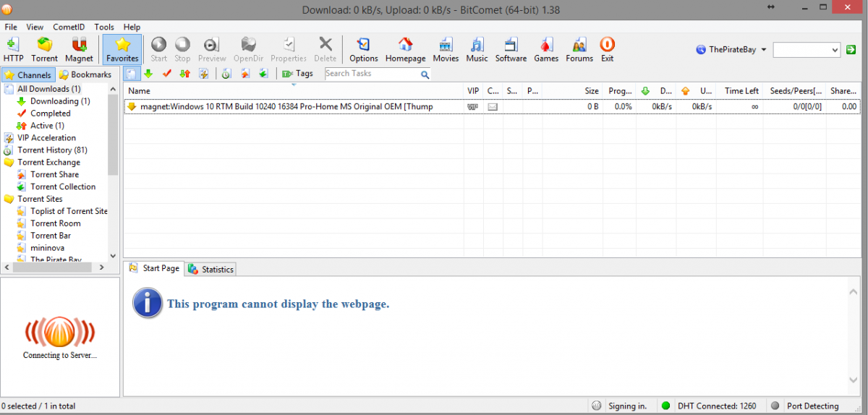Toggle the Favorites panel button
This screenshot has height=415, width=868.
(x=122, y=49)
